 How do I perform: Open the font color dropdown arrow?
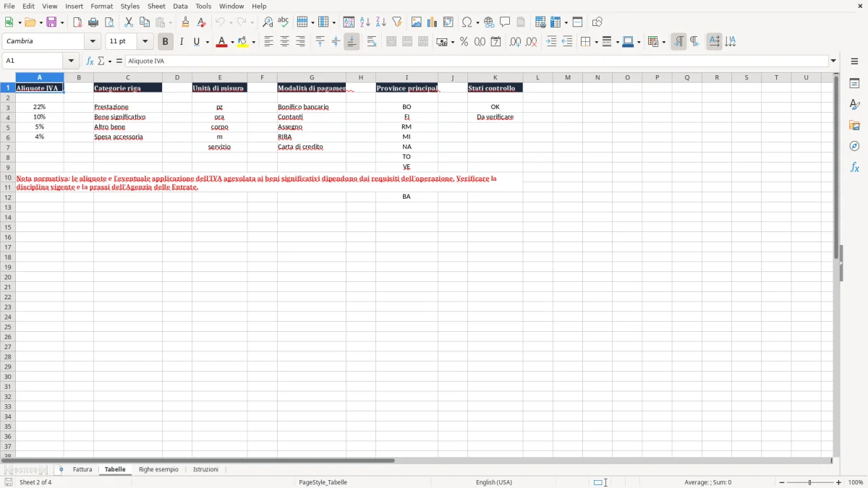pos(232,42)
